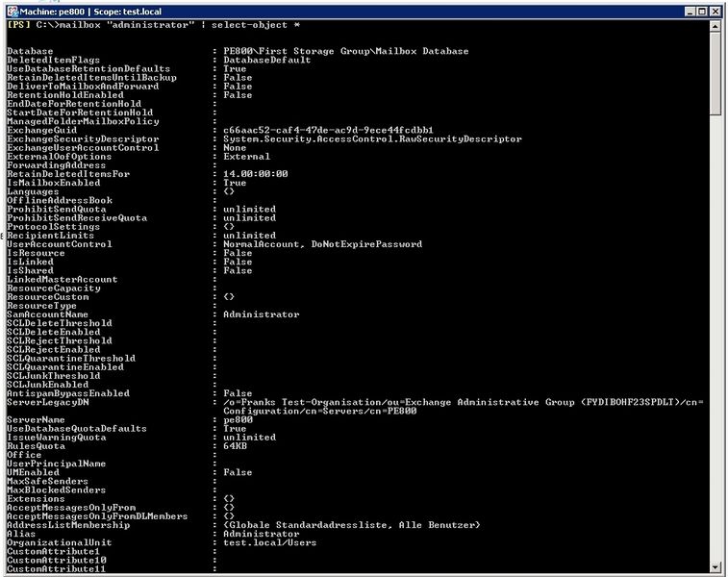The image size is (728, 577).
Task: Click the 'pe800' ServerName value
Action: pos(238,420)
